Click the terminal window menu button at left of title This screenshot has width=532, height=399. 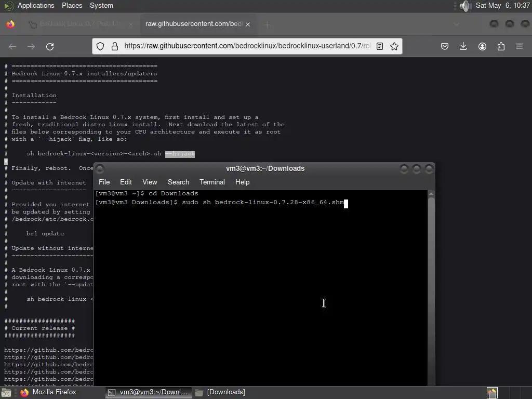tap(100, 169)
